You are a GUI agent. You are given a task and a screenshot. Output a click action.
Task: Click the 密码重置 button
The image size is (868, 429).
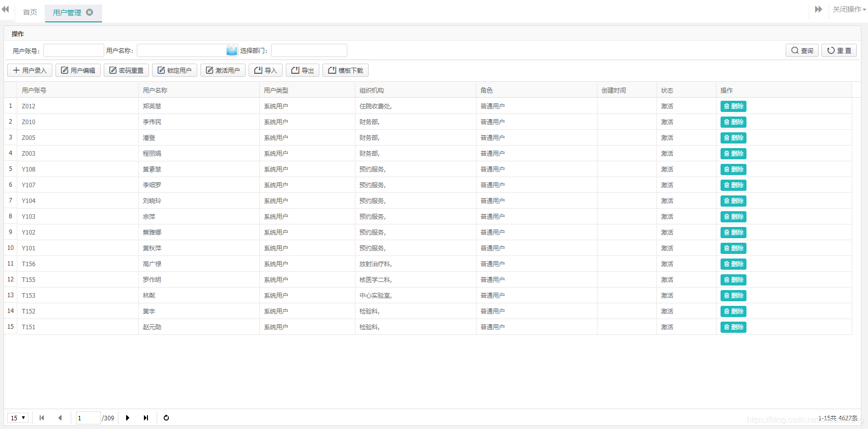126,70
